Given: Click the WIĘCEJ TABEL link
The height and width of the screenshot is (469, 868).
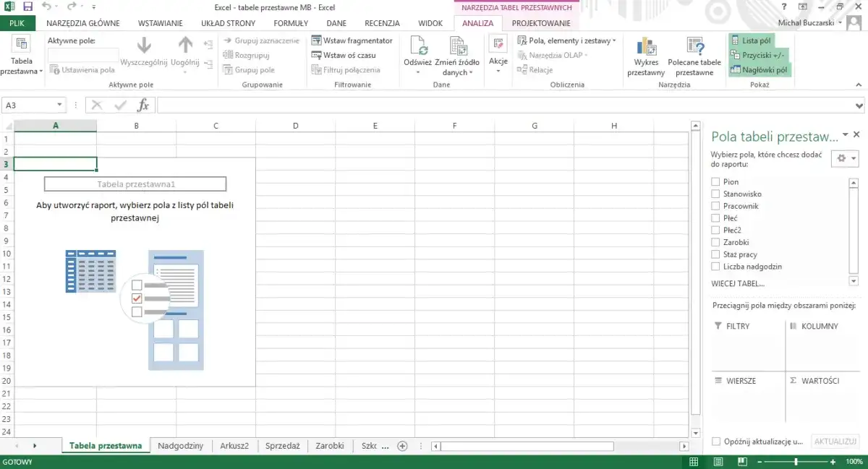Looking at the screenshot, I should pos(738,283).
